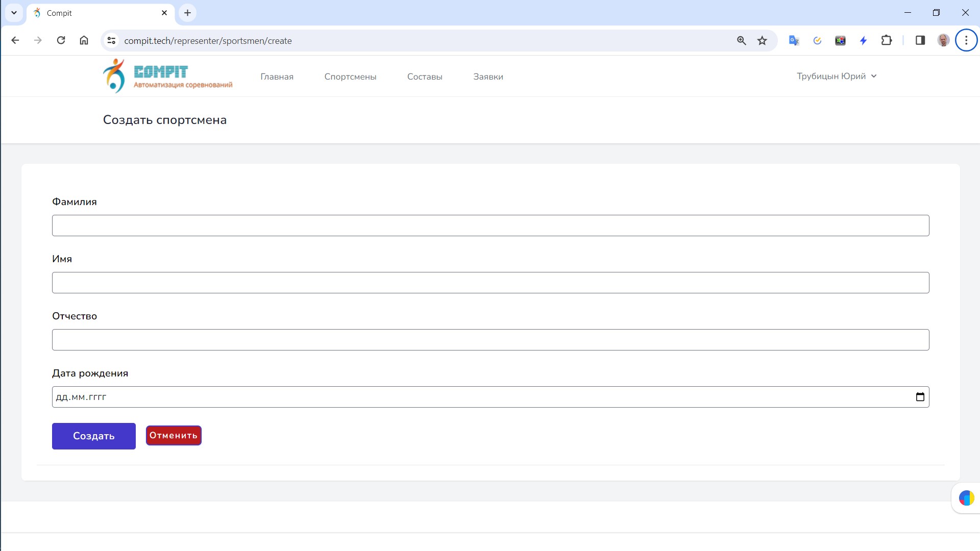Open Chrome's three-dot menu
This screenshot has height=551, width=980.
[x=966, y=40]
